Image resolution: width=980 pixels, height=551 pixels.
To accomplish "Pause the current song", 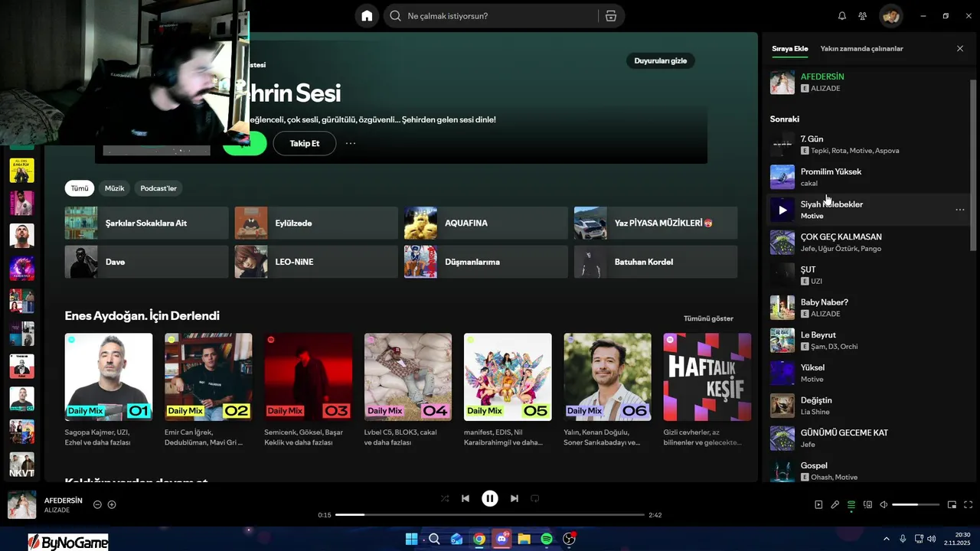I will coord(490,498).
